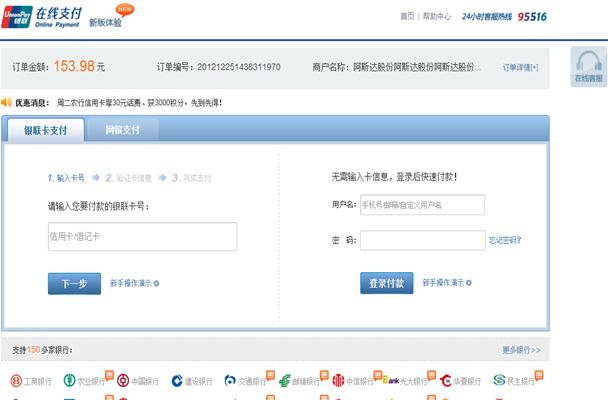The width and height of the screenshot is (608, 400).
Task: Click the 用户名 username input field
Action: [x=422, y=205]
